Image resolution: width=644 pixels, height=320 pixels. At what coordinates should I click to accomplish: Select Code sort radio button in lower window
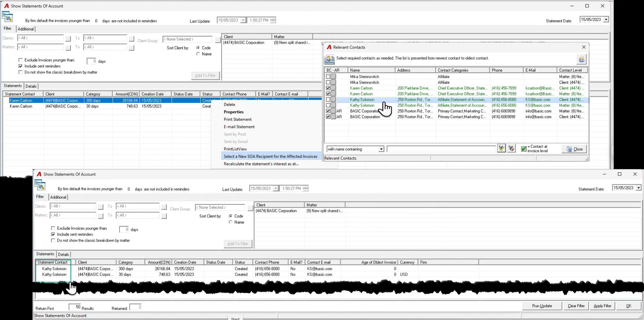pos(230,216)
